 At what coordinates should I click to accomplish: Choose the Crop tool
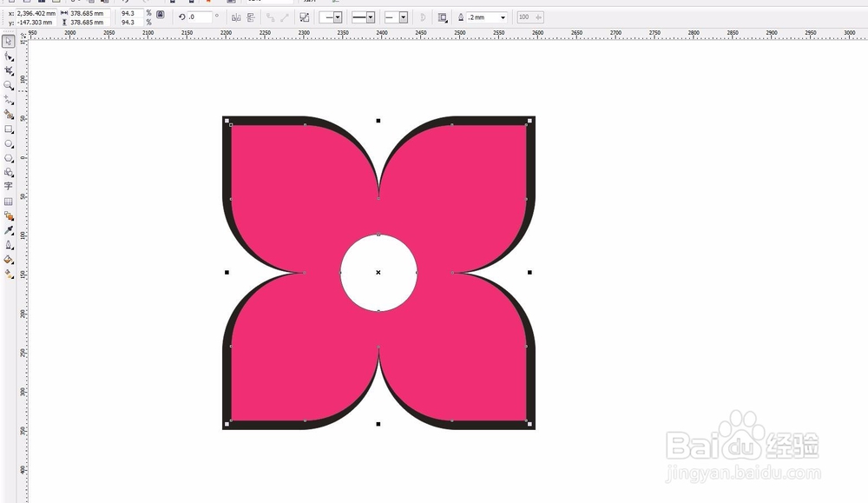point(9,70)
